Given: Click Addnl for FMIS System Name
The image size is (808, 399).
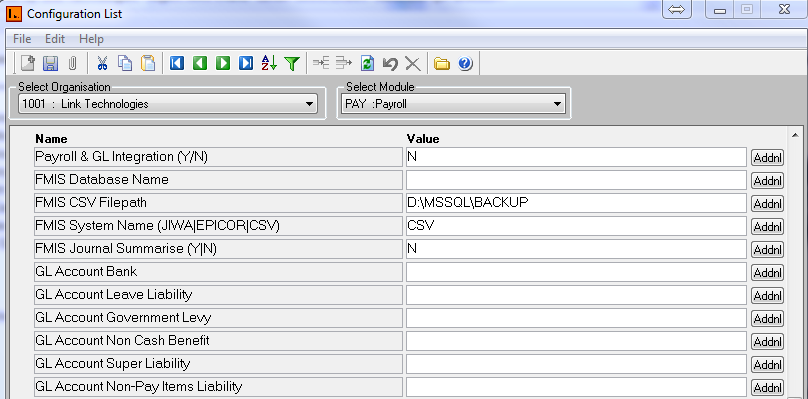Looking at the screenshot, I should tap(767, 226).
